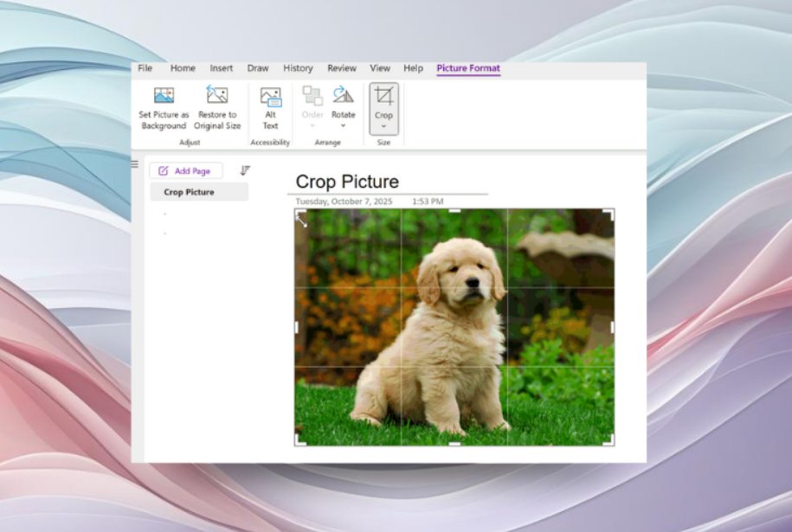Click the Restore to Original Size icon
Screen dimensions: 792x532
pyautogui.click(x=217, y=94)
